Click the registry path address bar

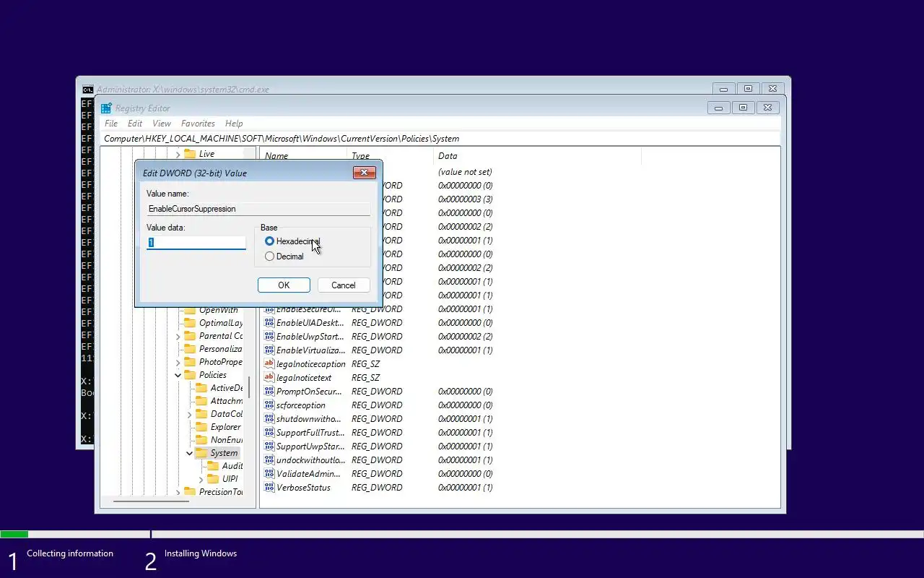coord(440,139)
